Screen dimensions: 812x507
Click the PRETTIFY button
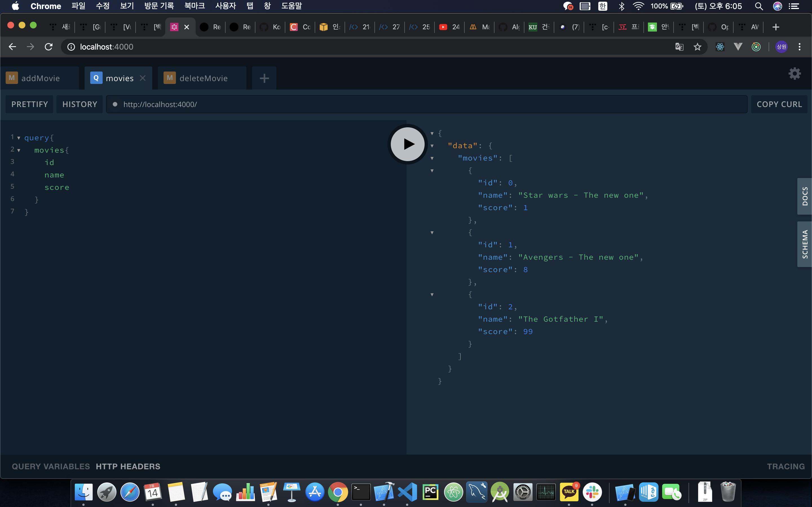pyautogui.click(x=30, y=104)
